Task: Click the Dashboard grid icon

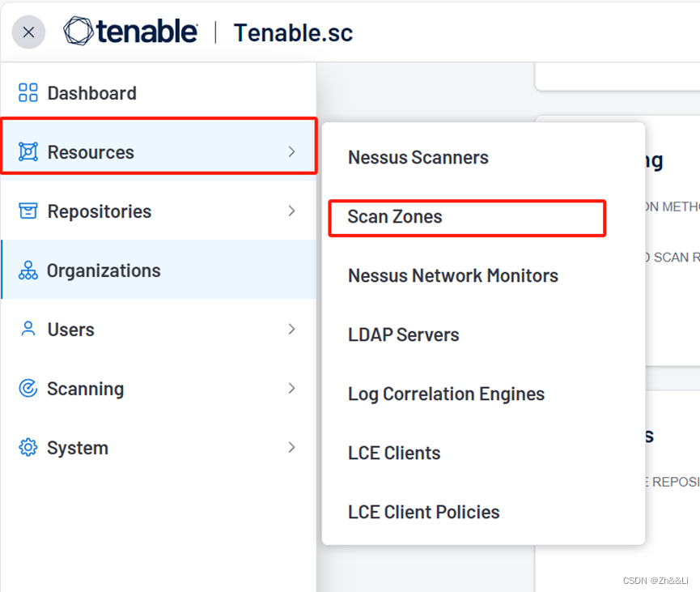Action: (x=28, y=92)
